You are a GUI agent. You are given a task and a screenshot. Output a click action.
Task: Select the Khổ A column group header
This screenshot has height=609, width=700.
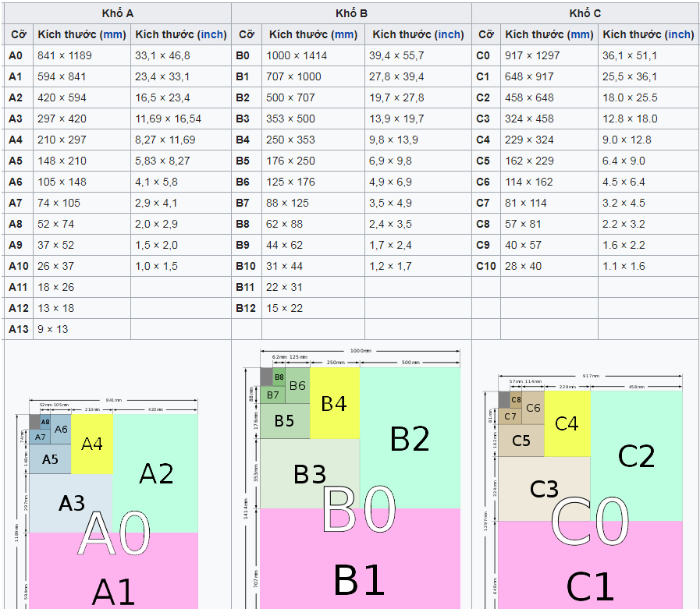(x=117, y=13)
